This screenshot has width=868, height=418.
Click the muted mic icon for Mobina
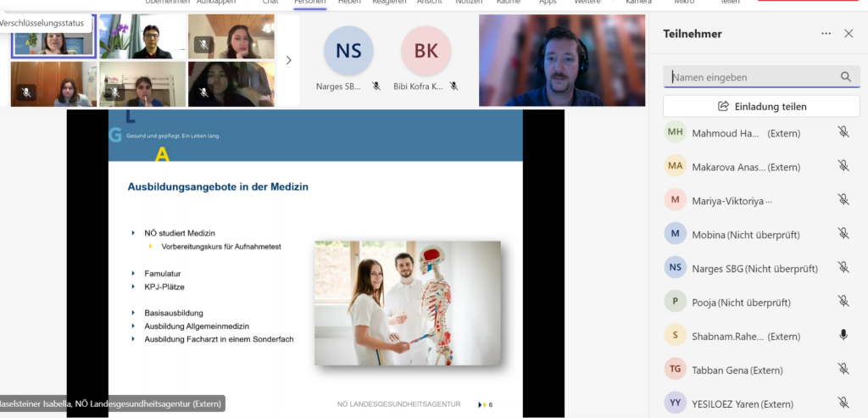[843, 234]
